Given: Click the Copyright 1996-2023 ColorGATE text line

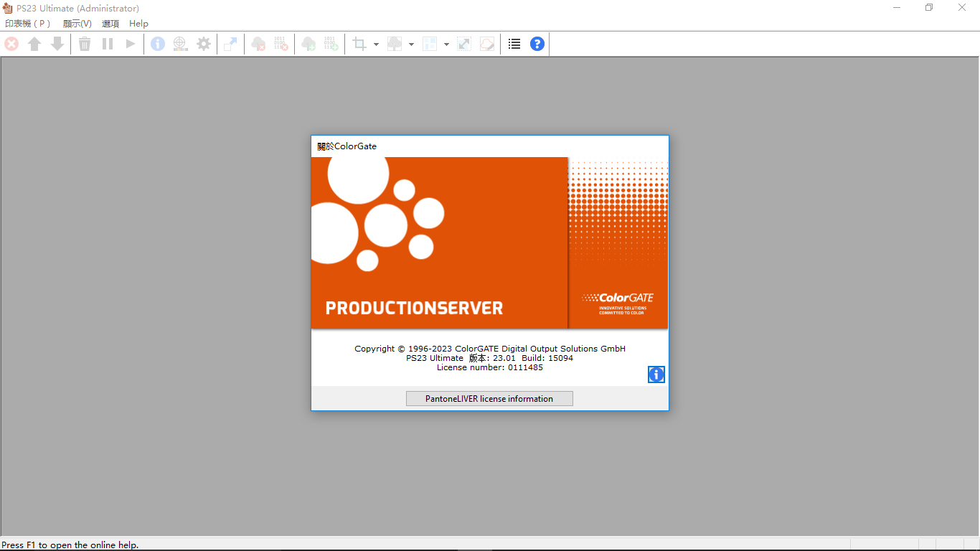Looking at the screenshot, I should click(x=490, y=349).
